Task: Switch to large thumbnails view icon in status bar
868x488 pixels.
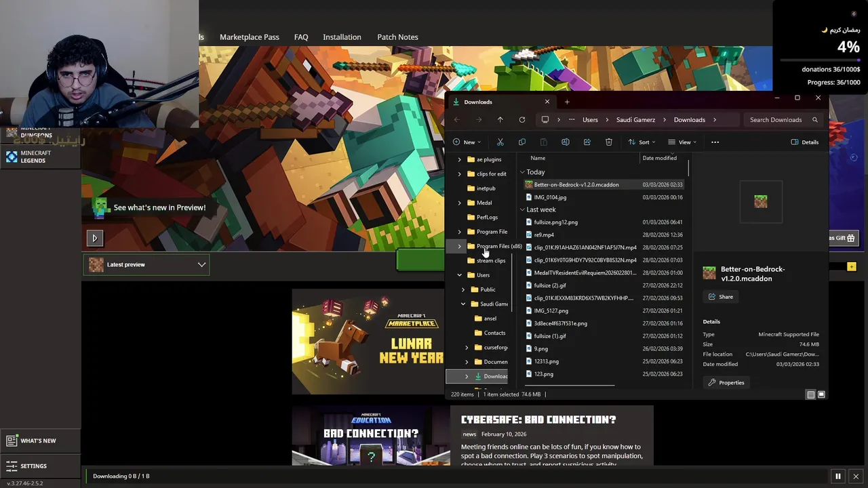Action: click(x=821, y=394)
